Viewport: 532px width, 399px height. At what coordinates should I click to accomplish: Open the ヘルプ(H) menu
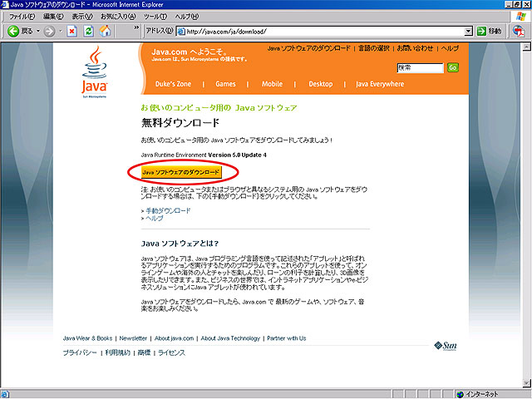(x=186, y=17)
